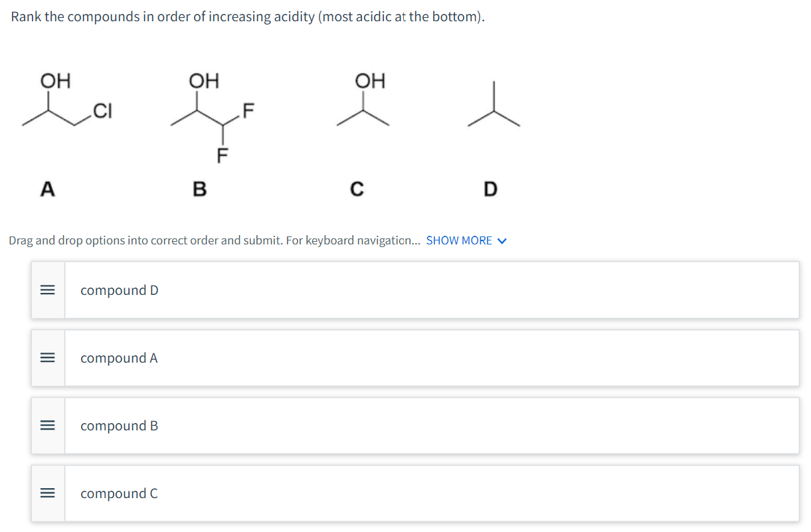Click the drag handle beside compound A

[x=47, y=358]
